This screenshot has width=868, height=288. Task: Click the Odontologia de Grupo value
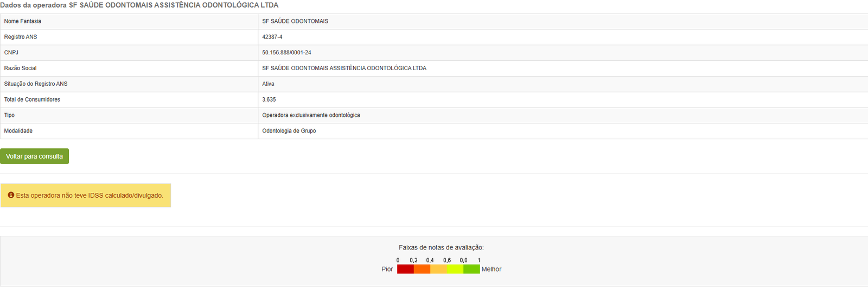click(x=289, y=131)
